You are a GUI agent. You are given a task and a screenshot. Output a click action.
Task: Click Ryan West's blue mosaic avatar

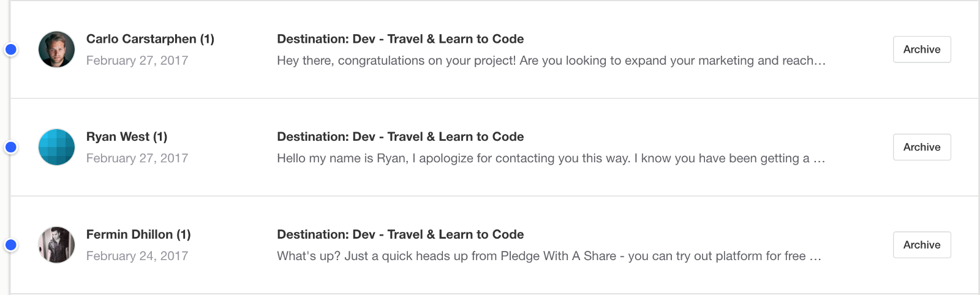tap(56, 147)
